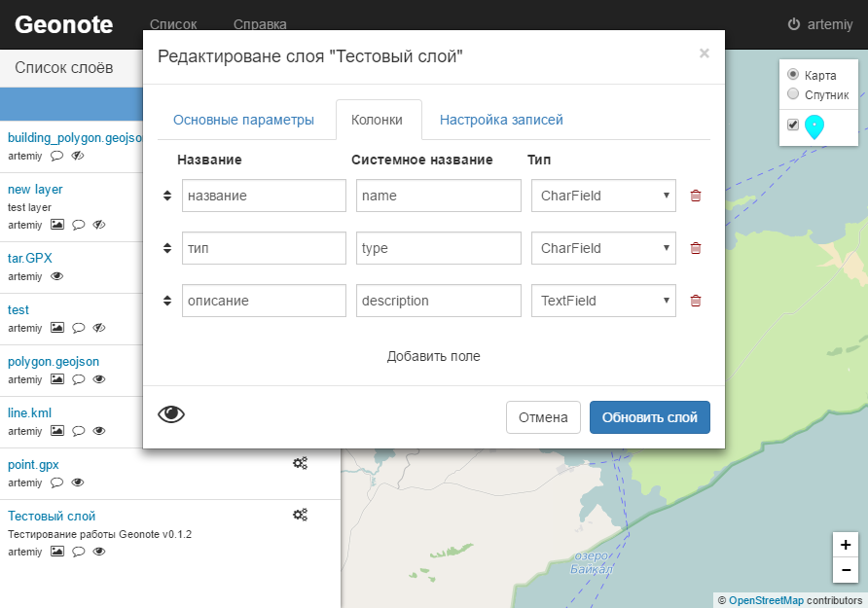
Task: Click the Обновить слой button
Action: point(649,417)
